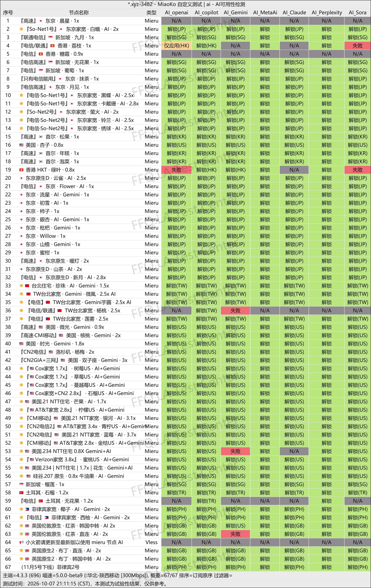Click the AI_openai column header
Viewport: 371px width, 588px height.
[x=177, y=13]
